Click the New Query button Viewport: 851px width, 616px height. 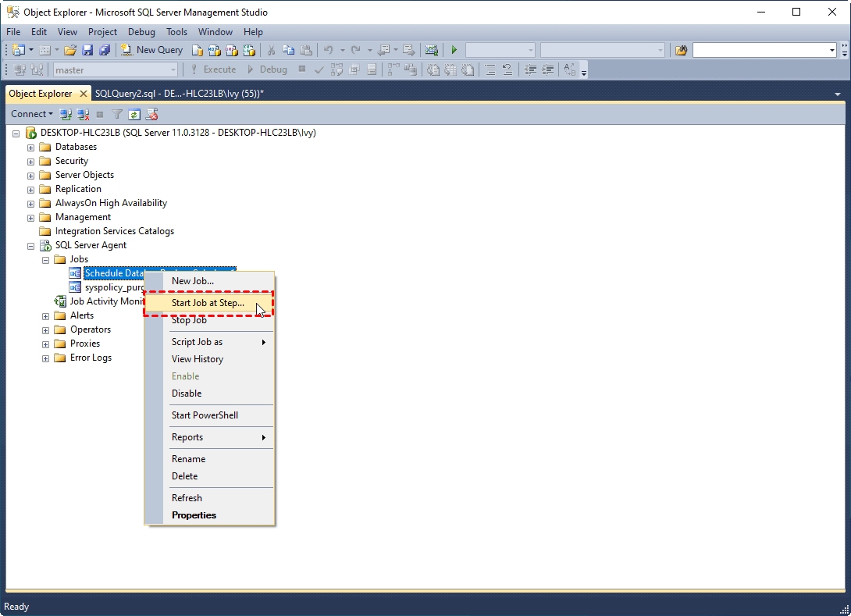(x=152, y=50)
